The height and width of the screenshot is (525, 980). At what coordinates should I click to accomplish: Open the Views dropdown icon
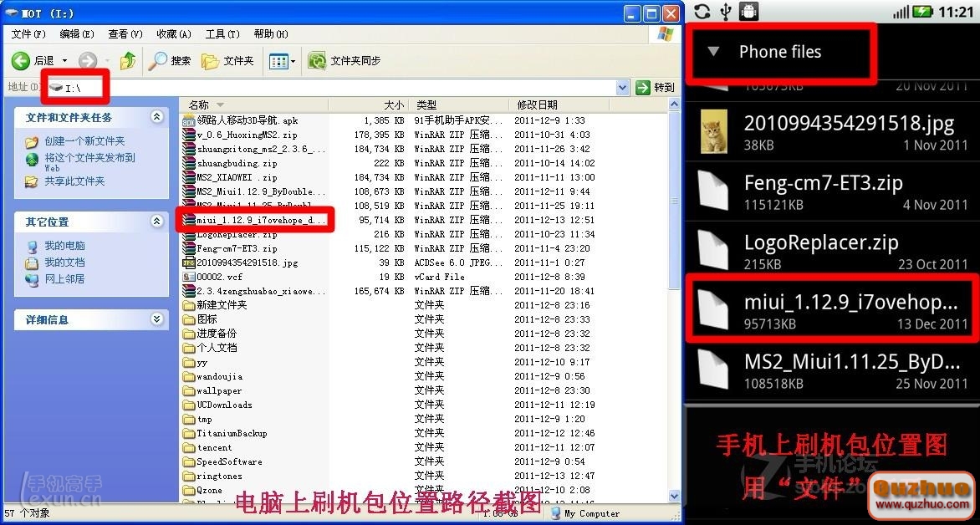tap(282, 61)
